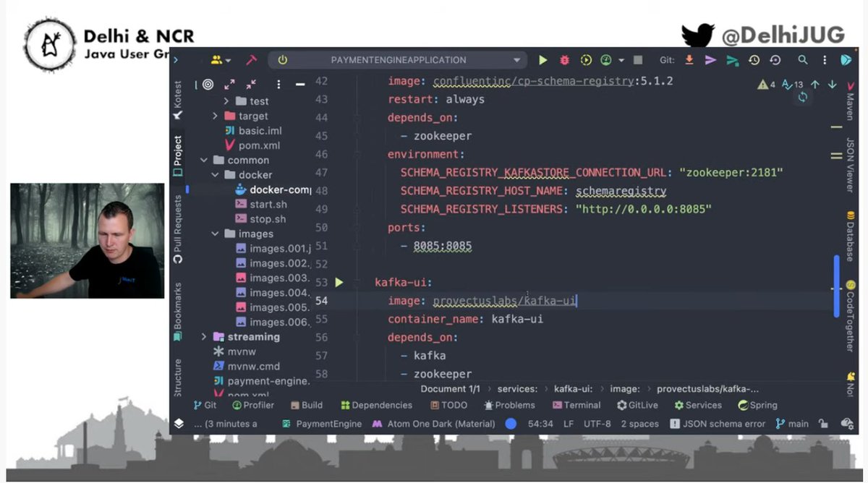Hide the Project panel minus icon
The image size is (868, 483).
click(x=299, y=84)
